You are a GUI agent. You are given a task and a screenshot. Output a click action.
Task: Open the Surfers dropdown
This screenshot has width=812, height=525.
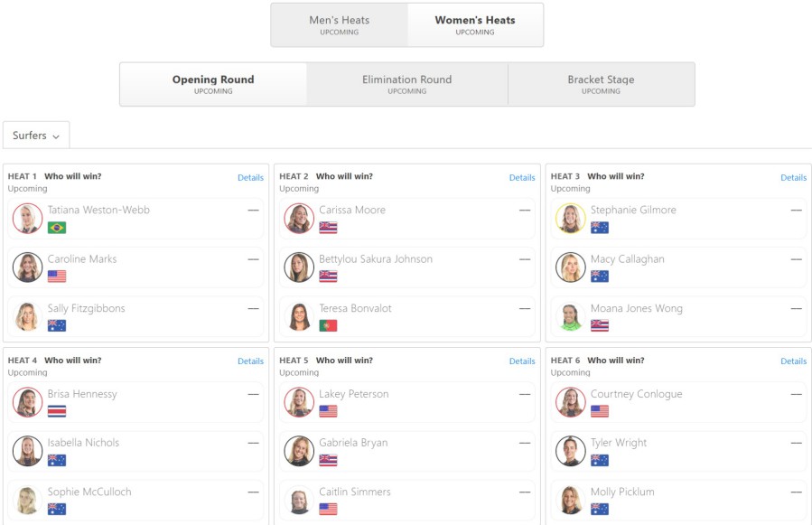(x=36, y=136)
